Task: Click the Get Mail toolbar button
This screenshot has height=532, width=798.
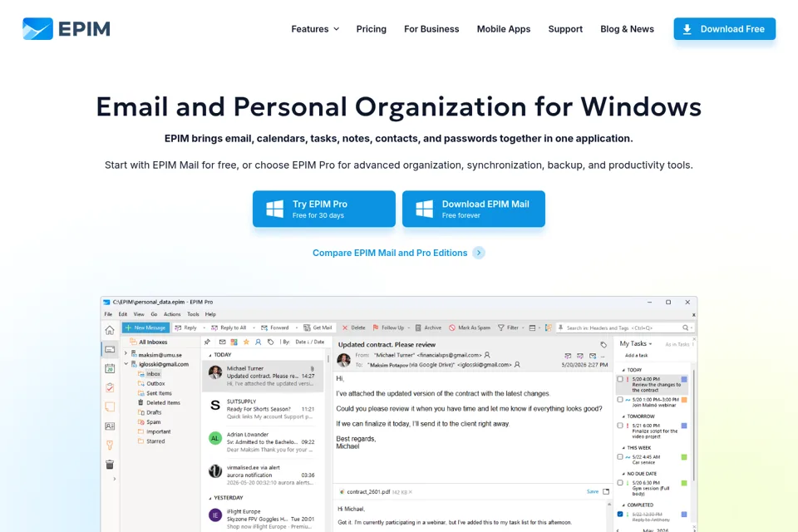Action: (x=318, y=328)
